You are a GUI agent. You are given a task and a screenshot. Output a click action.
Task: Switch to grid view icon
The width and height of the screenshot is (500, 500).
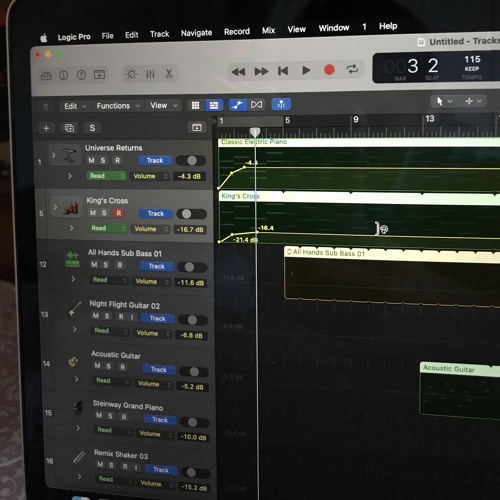(195, 106)
